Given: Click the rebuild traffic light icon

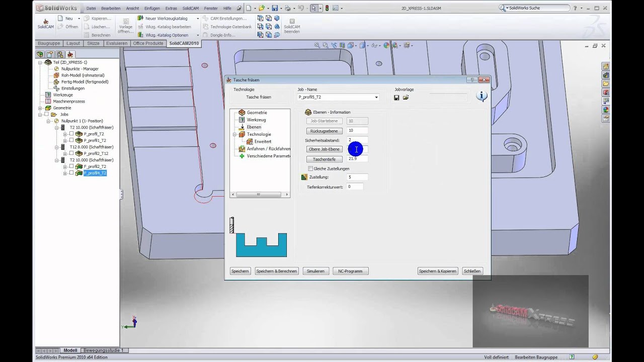Looking at the screenshot, I should [x=327, y=8].
